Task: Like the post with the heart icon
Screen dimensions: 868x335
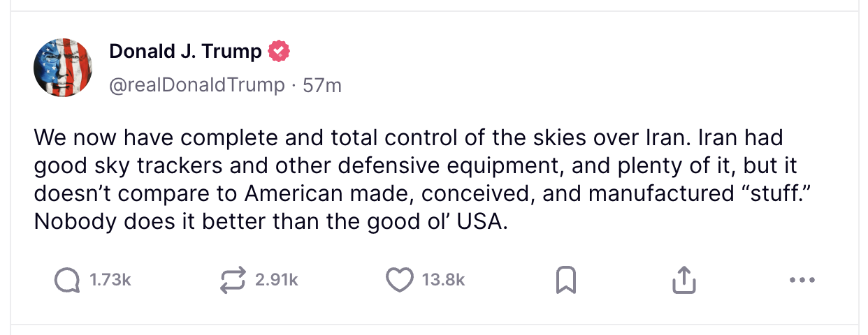Action: click(x=400, y=280)
